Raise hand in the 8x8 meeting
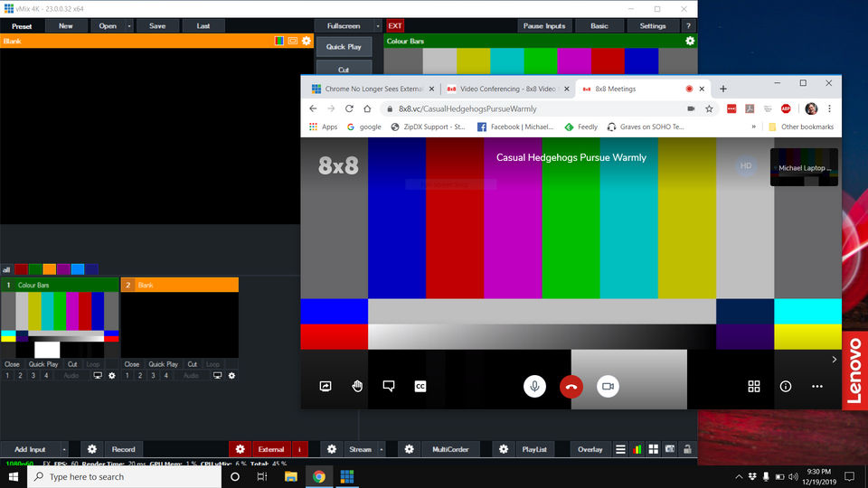 point(357,386)
